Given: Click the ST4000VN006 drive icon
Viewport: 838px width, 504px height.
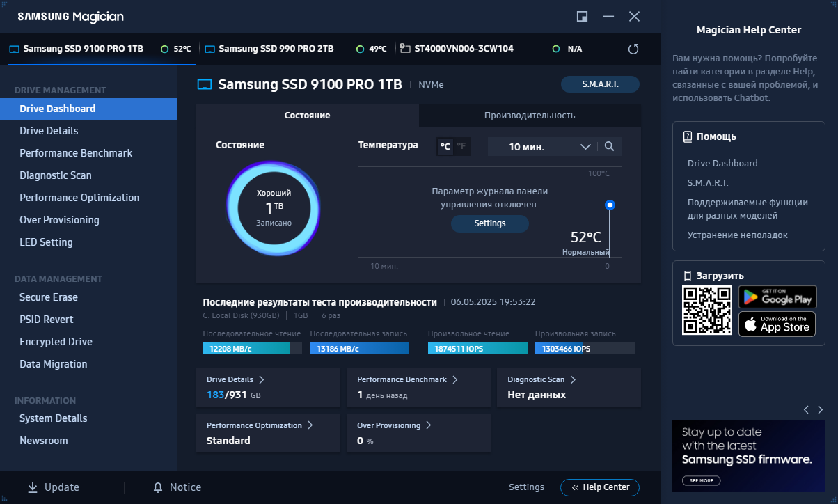Looking at the screenshot, I should point(405,49).
